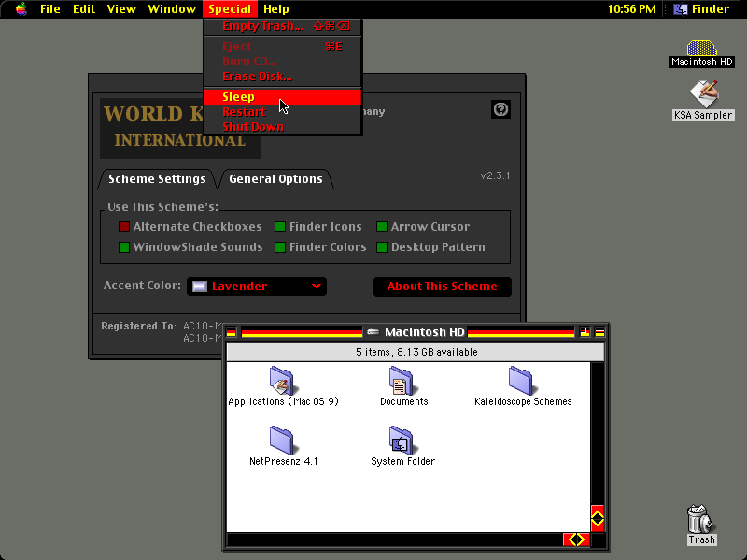This screenshot has height=560, width=747.
Task: Click the WindowShade collapse box of Macintosh HD
Action: tap(599, 332)
